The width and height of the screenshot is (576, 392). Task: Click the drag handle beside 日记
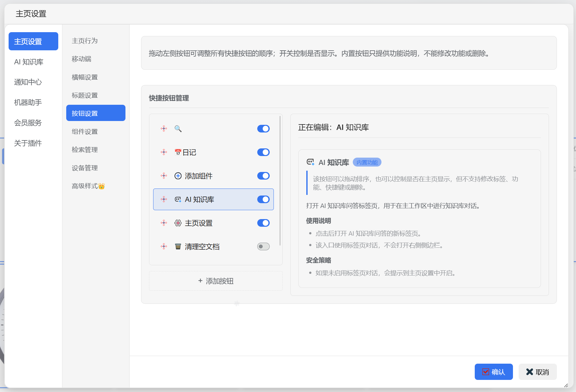click(164, 152)
